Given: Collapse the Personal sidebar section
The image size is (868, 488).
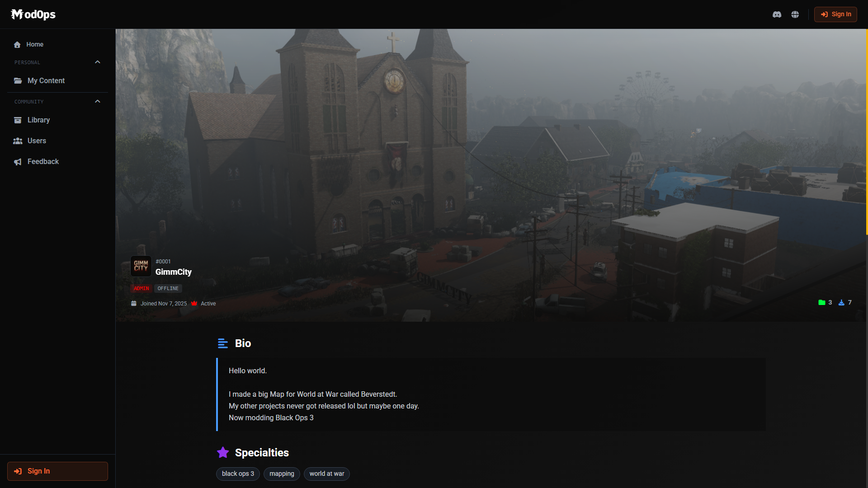Looking at the screenshot, I should pos(97,62).
